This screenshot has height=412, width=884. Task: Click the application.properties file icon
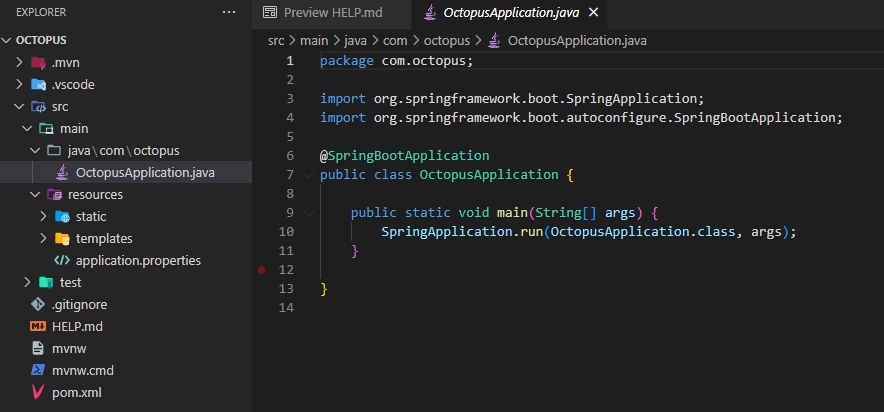61,260
